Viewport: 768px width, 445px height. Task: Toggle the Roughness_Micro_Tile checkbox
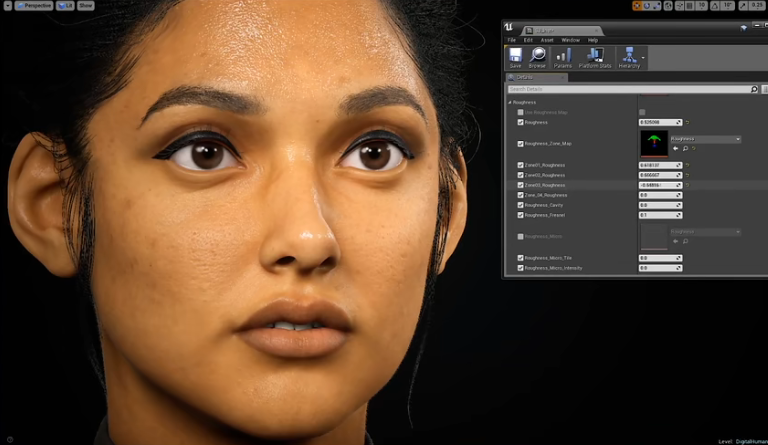click(520, 258)
